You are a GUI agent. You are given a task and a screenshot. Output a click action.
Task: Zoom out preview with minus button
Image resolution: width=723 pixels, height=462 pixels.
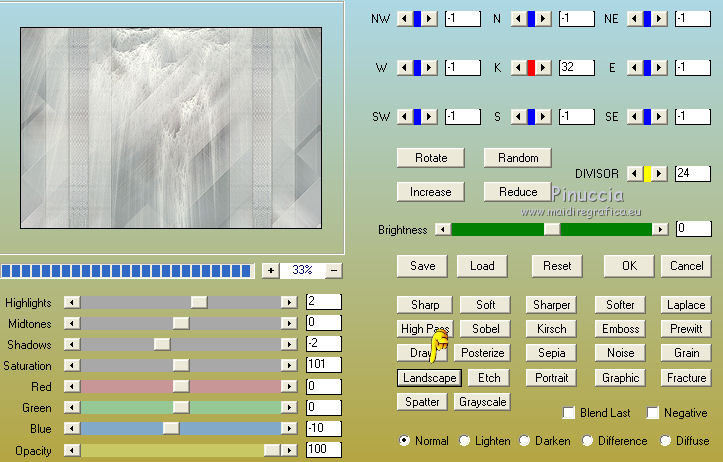[334, 271]
